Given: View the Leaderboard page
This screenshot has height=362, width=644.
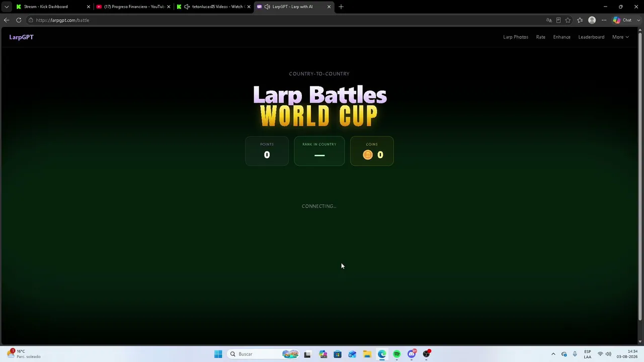Looking at the screenshot, I should pos(591,37).
